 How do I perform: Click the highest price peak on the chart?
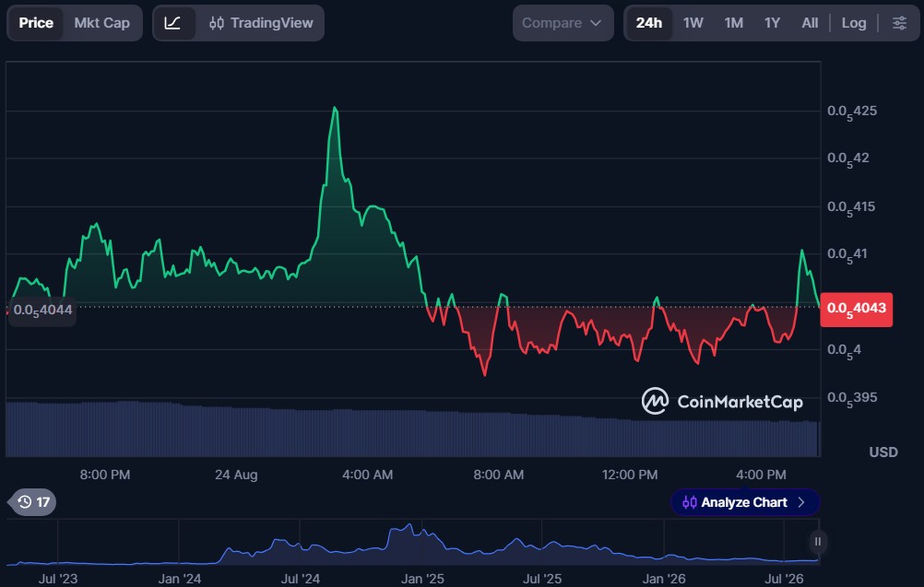point(335,108)
